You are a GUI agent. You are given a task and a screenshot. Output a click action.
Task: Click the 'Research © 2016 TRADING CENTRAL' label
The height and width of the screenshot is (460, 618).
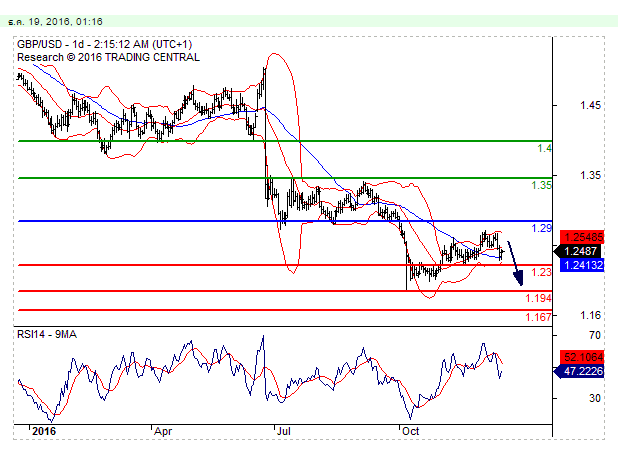coord(108,58)
